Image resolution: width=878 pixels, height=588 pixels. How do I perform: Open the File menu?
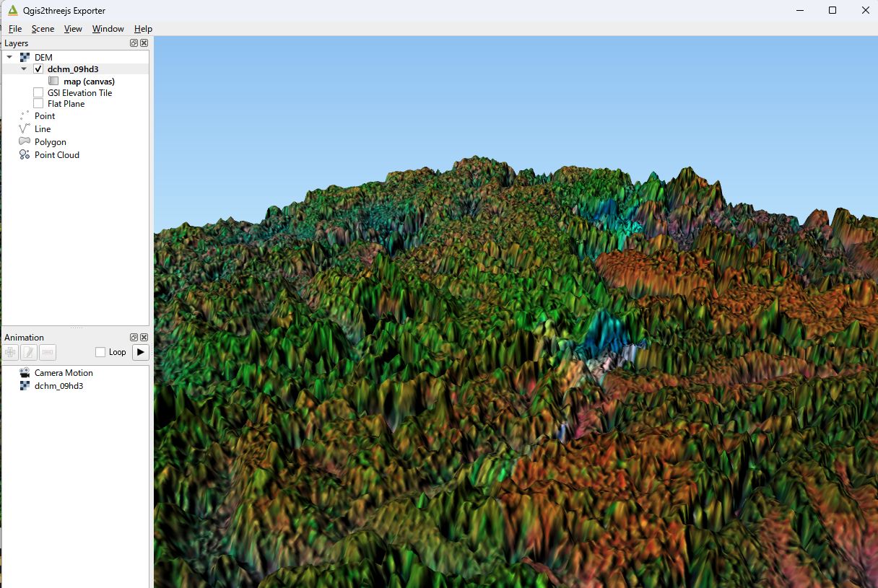(15, 29)
